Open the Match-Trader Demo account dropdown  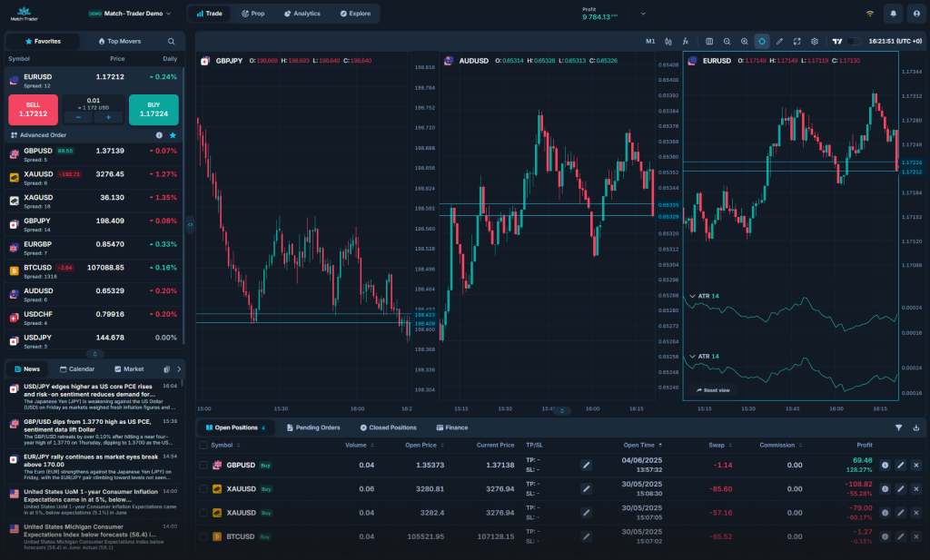coord(129,14)
